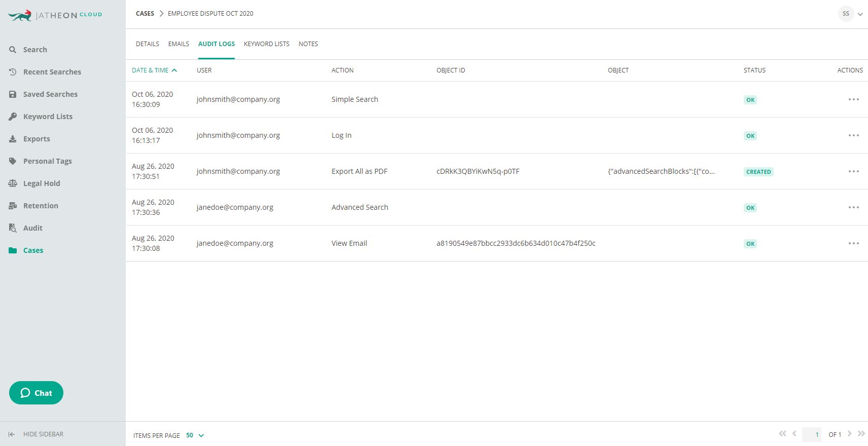Click the page number input field

coord(812,434)
